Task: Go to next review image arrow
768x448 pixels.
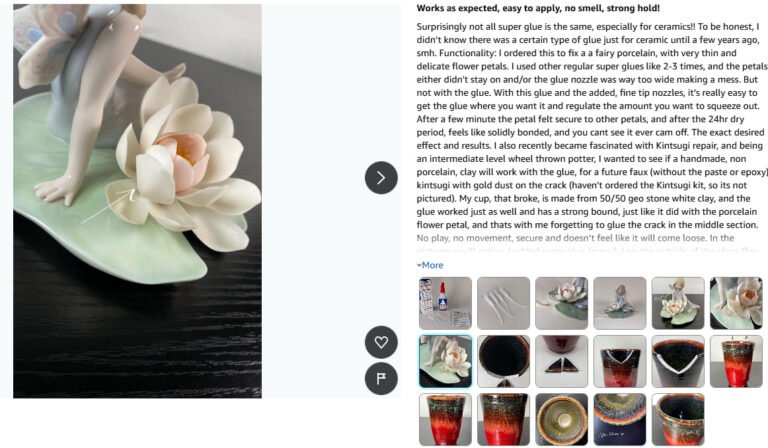Action: [x=381, y=178]
